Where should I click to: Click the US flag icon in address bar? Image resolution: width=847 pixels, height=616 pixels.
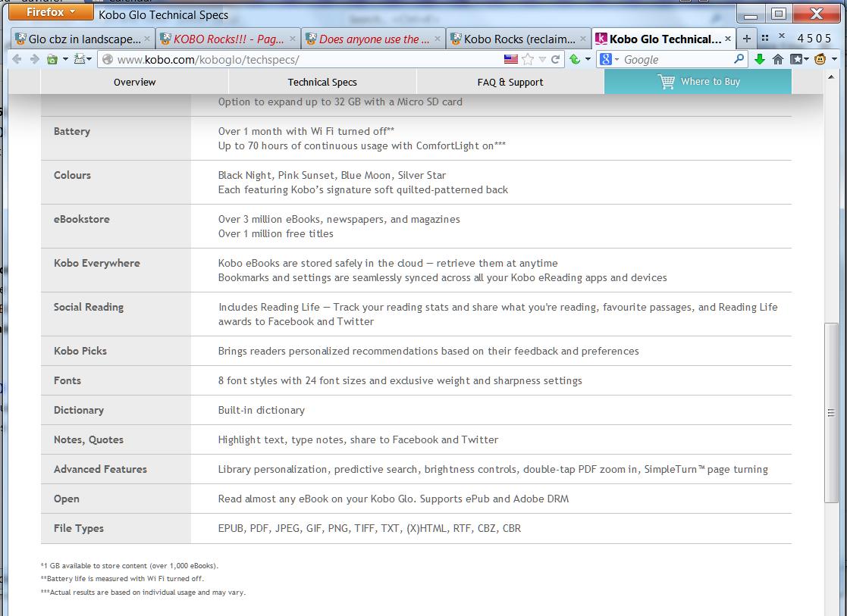[x=510, y=59]
